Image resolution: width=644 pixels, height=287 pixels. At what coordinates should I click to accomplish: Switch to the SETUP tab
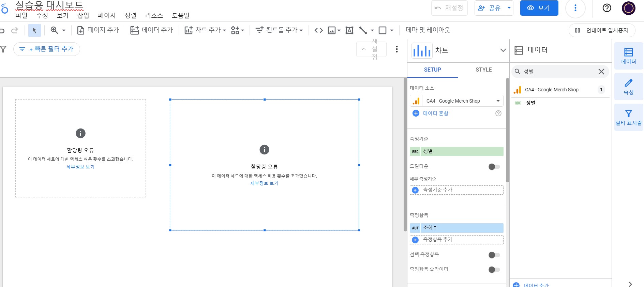coord(432,70)
